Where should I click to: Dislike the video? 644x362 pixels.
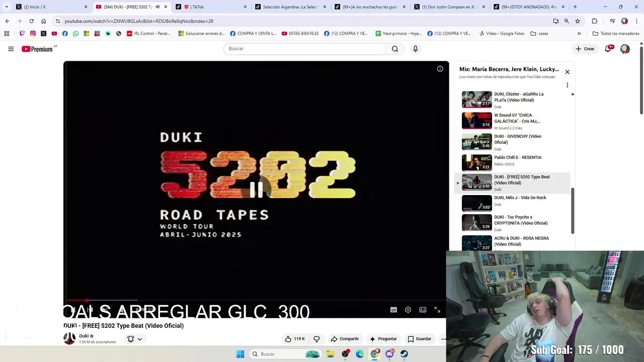coord(316,339)
